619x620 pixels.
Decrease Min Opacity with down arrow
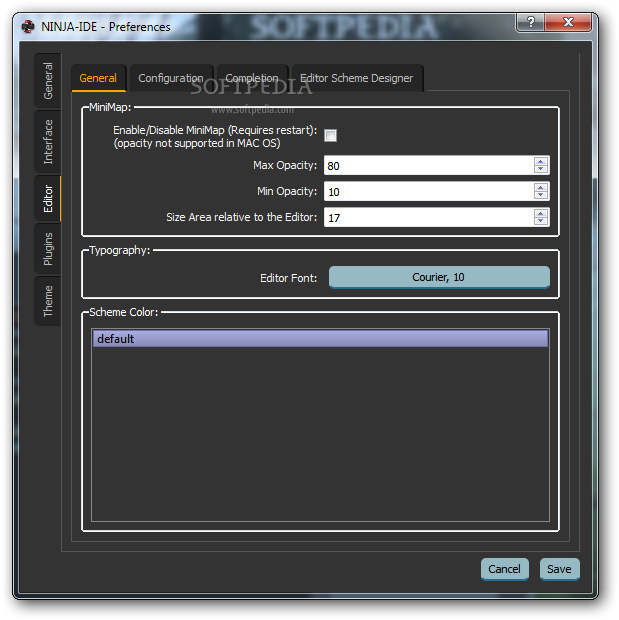[x=541, y=195]
